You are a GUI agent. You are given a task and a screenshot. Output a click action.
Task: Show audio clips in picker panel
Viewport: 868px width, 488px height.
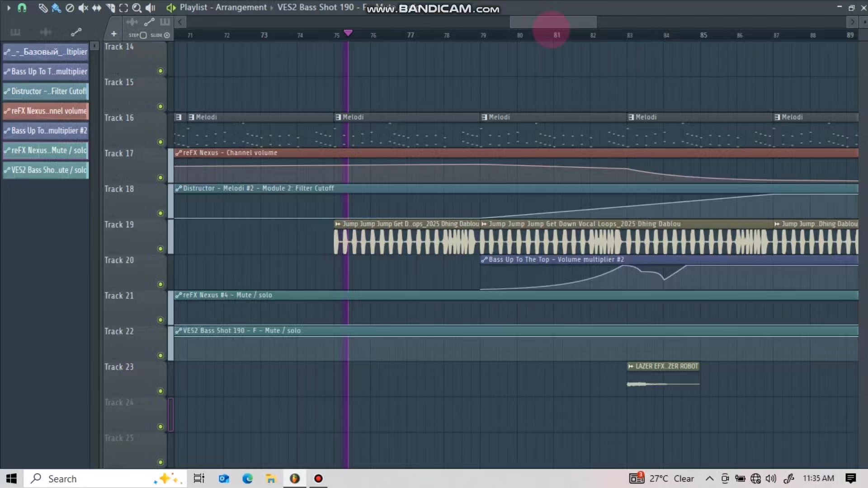[45, 32]
